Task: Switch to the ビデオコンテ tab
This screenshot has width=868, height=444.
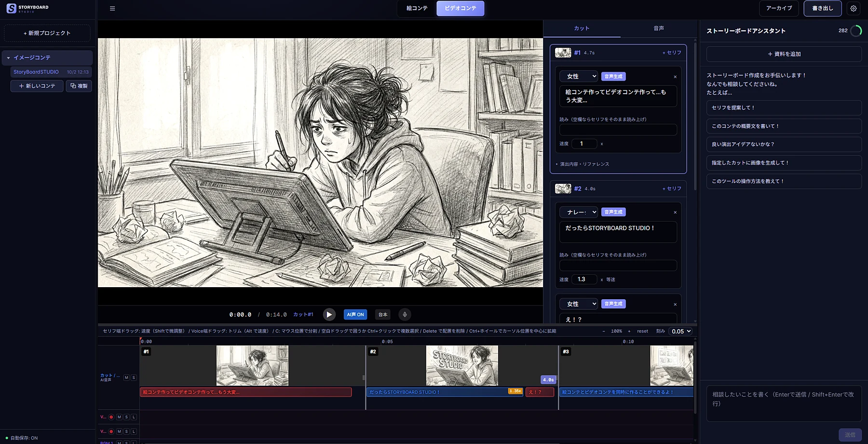Action: coord(461,8)
